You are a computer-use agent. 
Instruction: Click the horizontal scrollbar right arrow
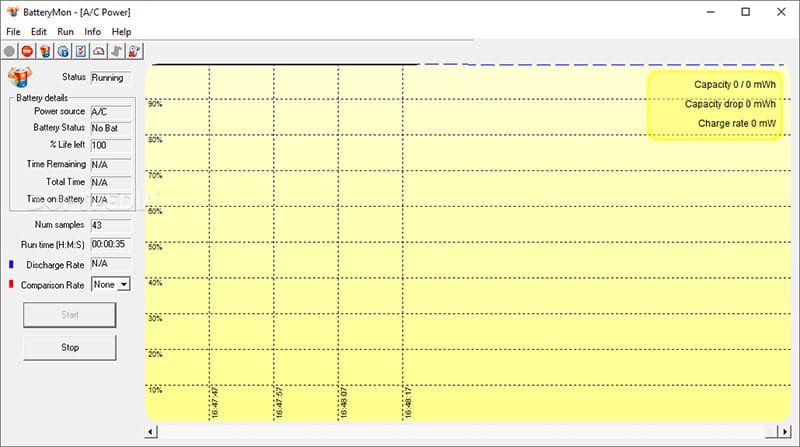point(784,432)
